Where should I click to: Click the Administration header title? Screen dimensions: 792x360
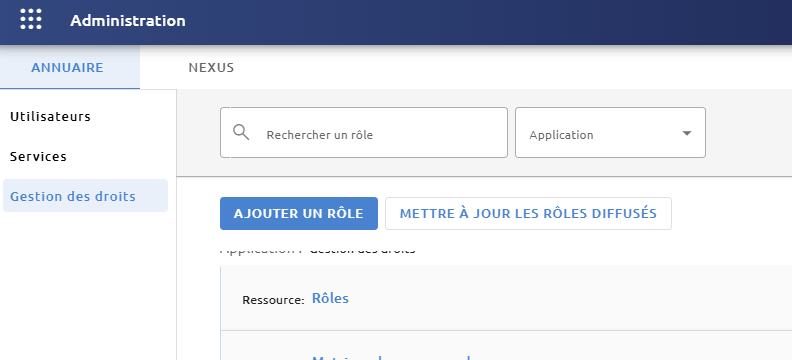point(128,21)
